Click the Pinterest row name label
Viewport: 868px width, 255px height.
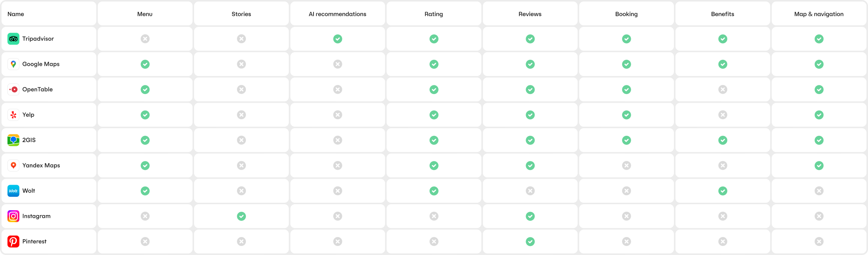click(x=35, y=241)
